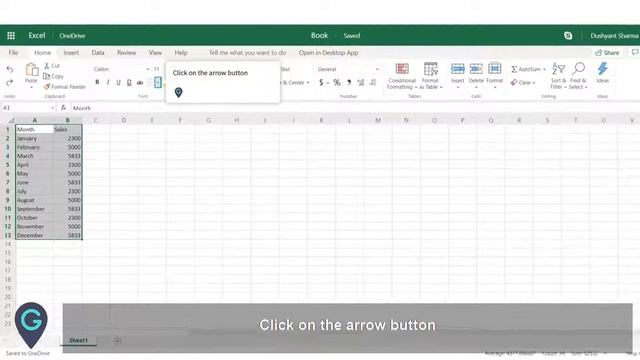Open Format as Table
The height and width of the screenshot is (360, 640).
[x=430, y=76]
